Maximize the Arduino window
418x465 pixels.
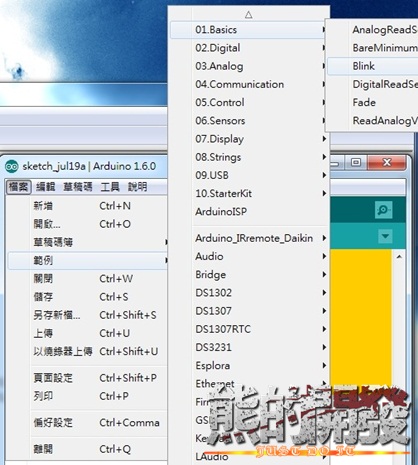(356, 162)
